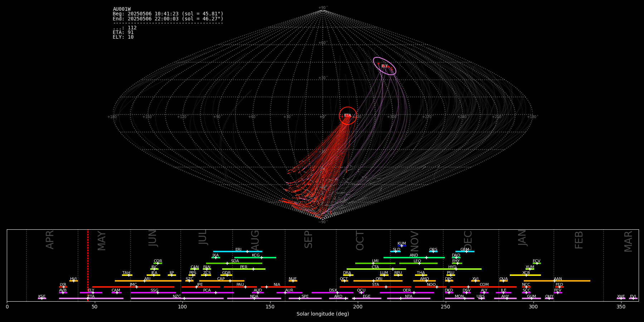644x322 pixels.
Task: Click the 'ETA: 91' count in legend
Action: pyautogui.click(x=123, y=33)
